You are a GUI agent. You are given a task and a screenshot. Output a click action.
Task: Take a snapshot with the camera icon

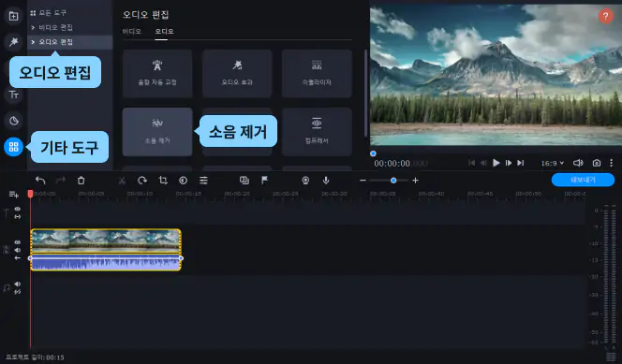(596, 163)
